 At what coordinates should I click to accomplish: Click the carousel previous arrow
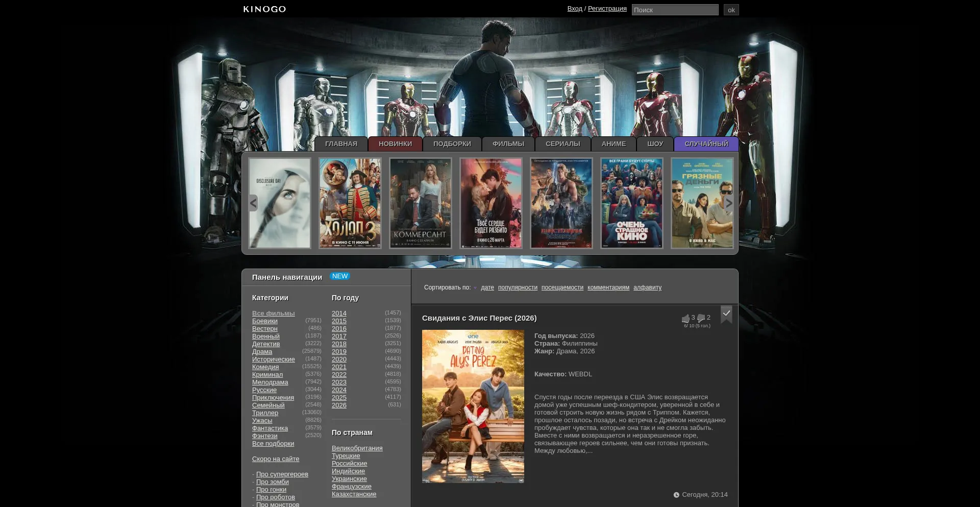(253, 203)
